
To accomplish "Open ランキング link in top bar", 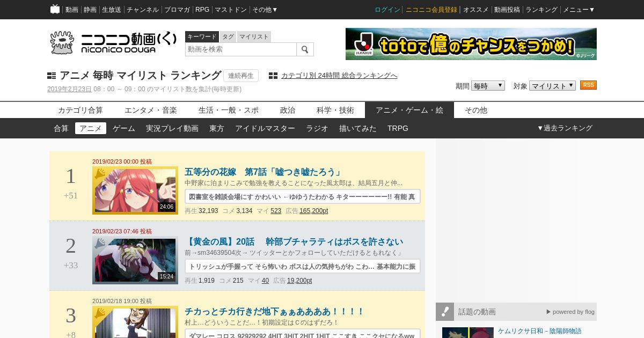I will (541, 10).
